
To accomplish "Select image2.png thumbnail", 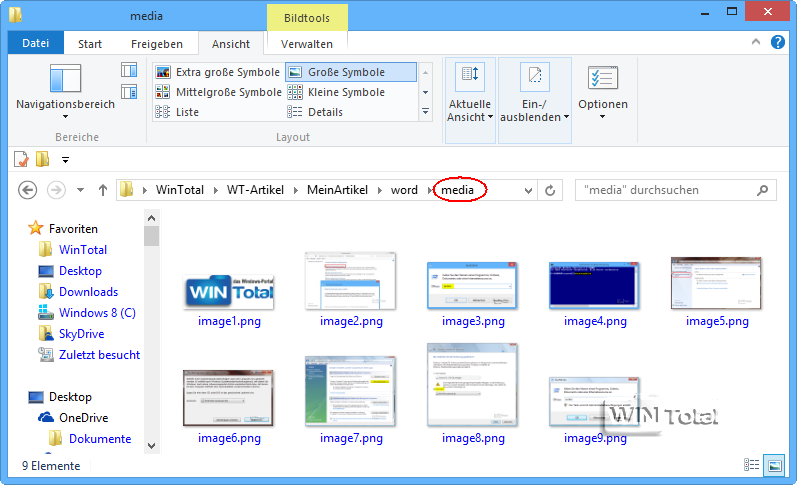I will click(350, 281).
